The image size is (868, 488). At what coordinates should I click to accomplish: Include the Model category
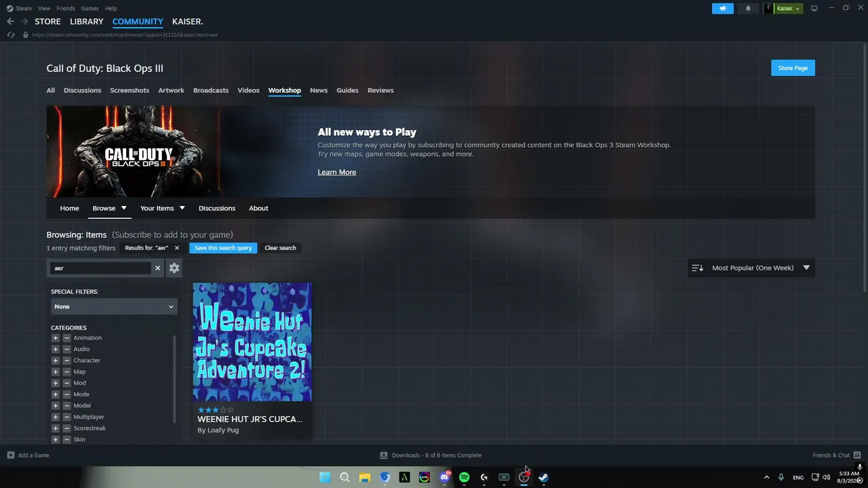pos(56,406)
